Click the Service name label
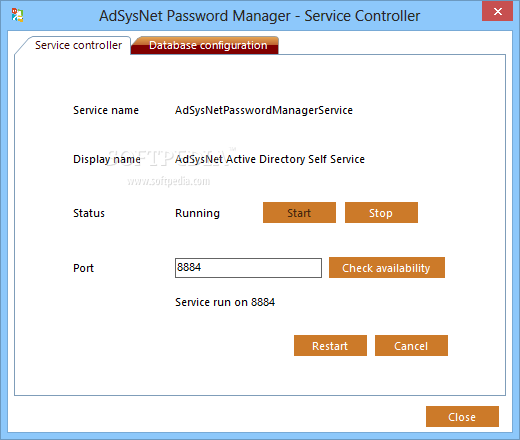Screen dimensions: 520x440 (106, 110)
